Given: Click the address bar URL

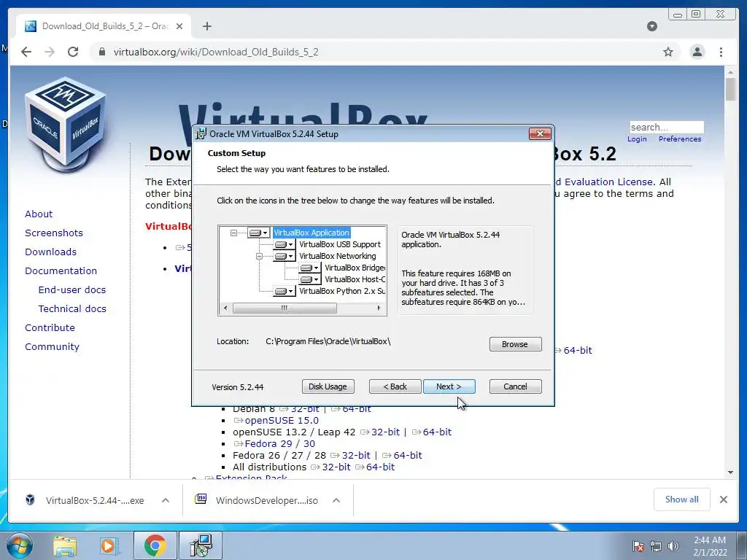Looking at the screenshot, I should coord(216,52).
